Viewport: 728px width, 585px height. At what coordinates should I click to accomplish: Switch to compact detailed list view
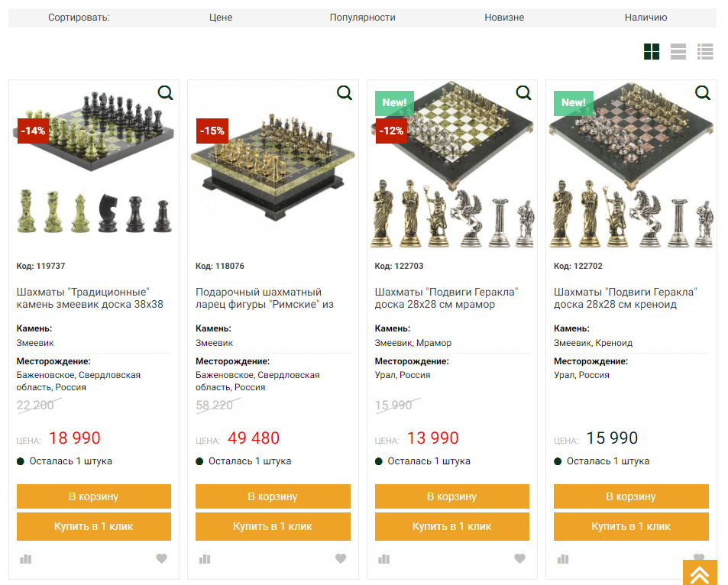[705, 52]
